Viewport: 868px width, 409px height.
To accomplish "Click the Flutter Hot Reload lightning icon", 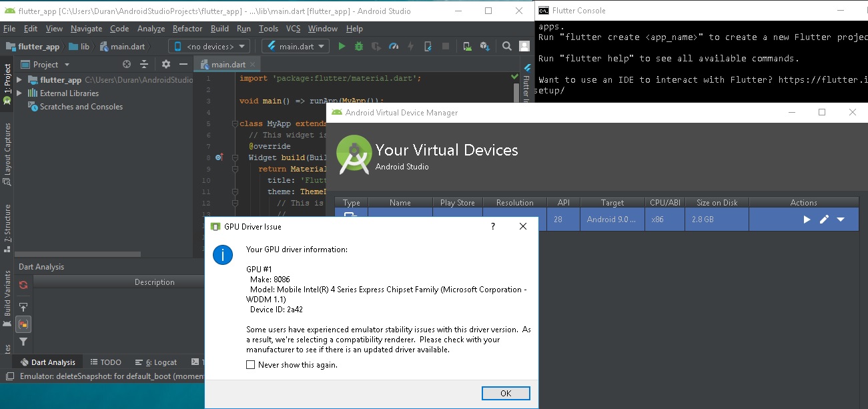I will click(x=410, y=46).
